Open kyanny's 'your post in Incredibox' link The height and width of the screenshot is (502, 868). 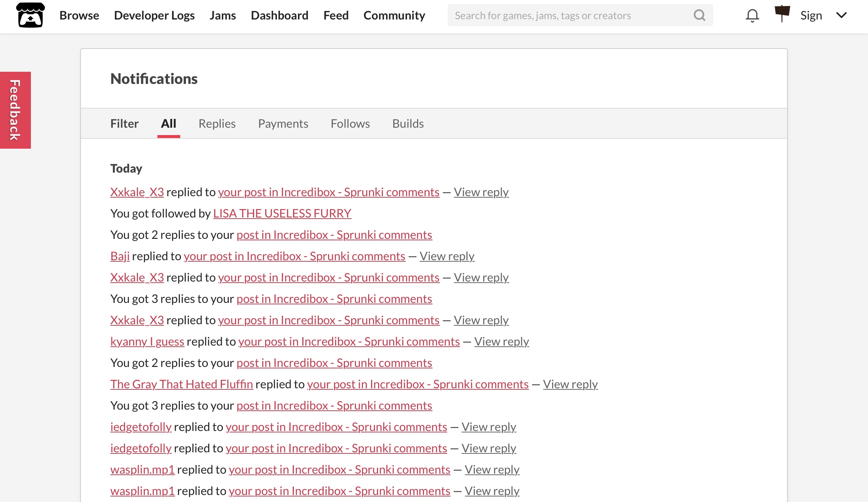(349, 342)
